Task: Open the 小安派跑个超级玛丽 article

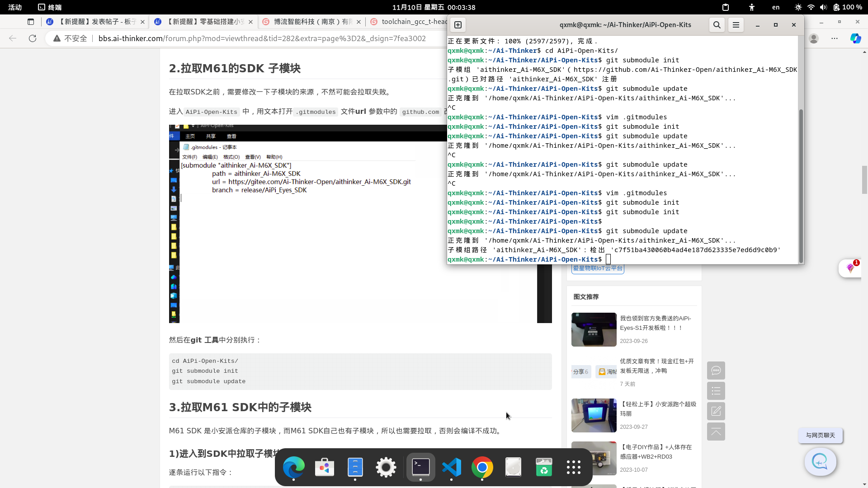Action: tap(658, 409)
